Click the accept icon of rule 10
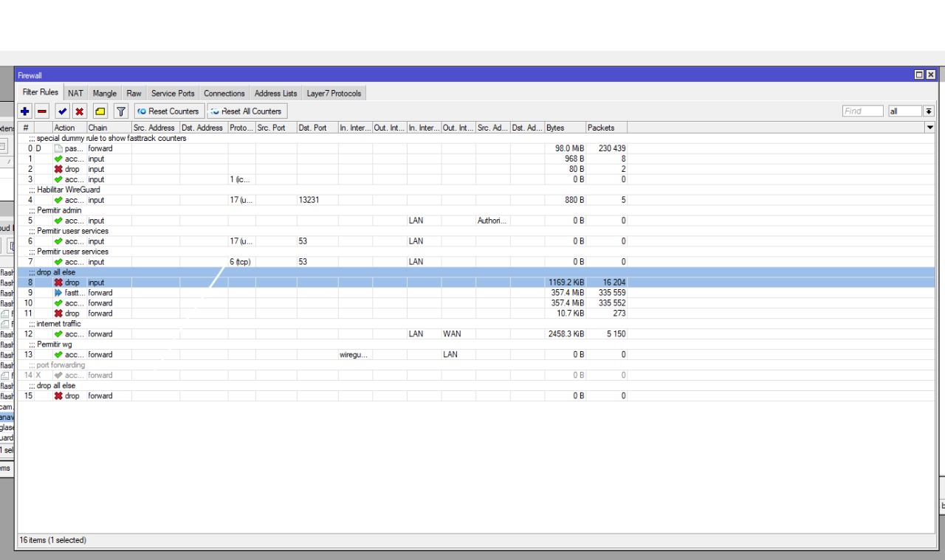This screenshot has width=945, height=560. click(x=58, y=303)
